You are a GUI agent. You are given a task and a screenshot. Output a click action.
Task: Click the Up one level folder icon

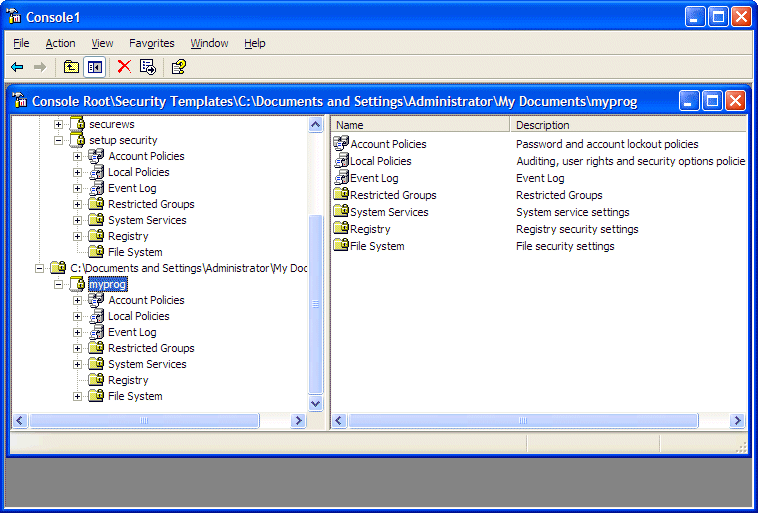click(x=72, y=67)
